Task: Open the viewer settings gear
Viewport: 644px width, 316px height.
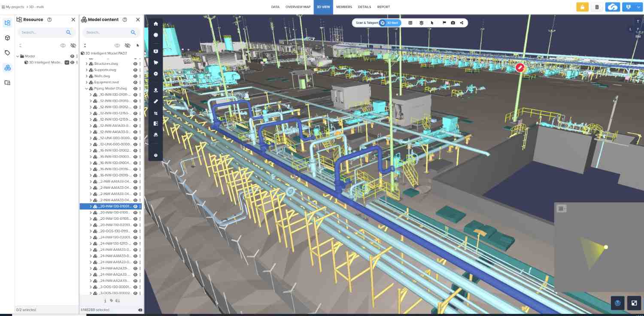Action: point(155,74)
